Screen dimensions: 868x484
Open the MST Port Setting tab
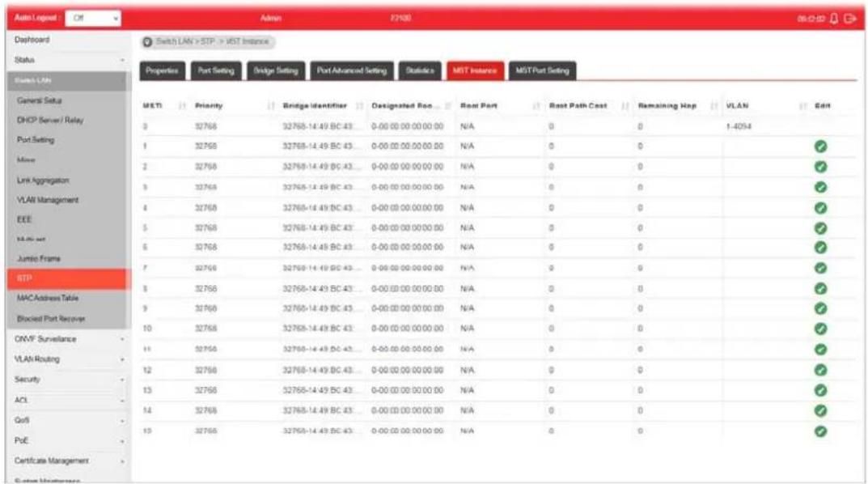pos(543,71)
